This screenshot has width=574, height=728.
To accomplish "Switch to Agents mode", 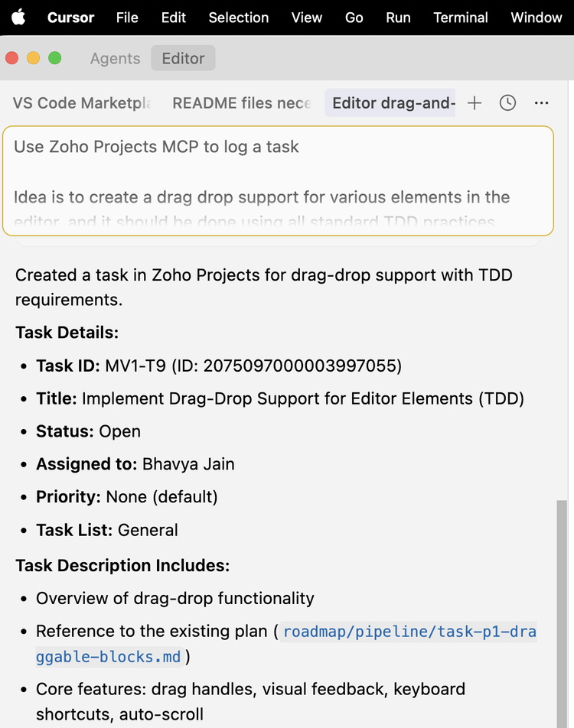I will (116, 58).
